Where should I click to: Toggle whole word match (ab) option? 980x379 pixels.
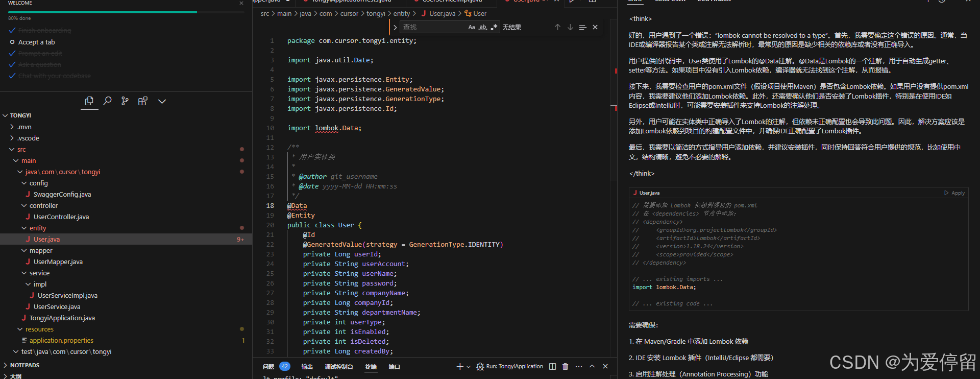(483, 27)
